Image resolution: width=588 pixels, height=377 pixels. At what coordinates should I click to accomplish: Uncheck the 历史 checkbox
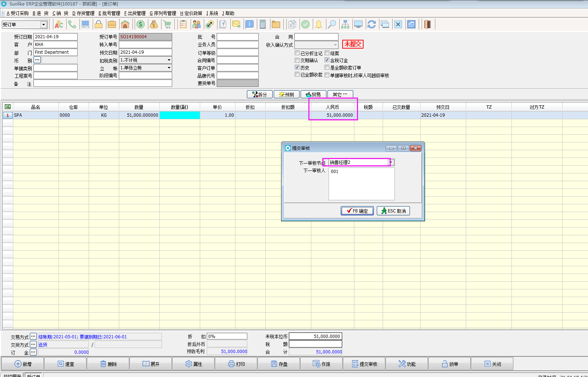[x=297, y=67]
